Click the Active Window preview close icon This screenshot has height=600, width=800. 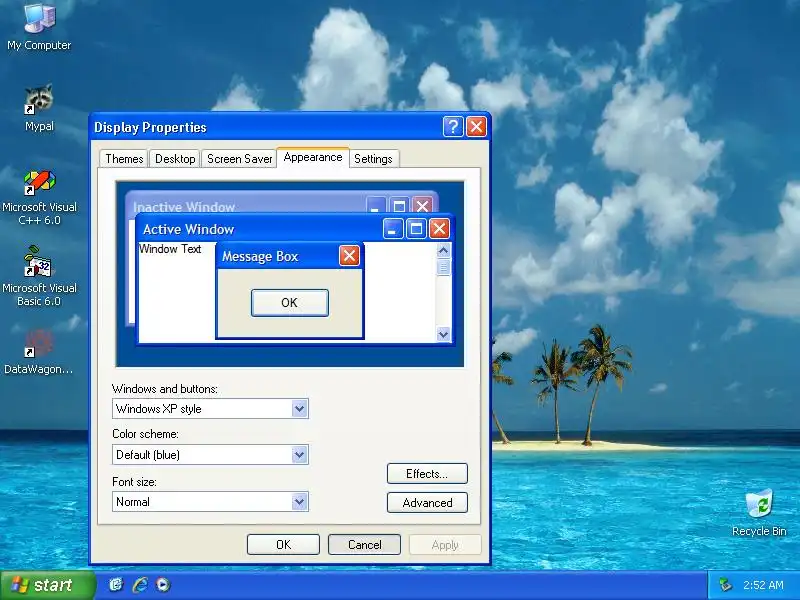click(x=439, y=229)
